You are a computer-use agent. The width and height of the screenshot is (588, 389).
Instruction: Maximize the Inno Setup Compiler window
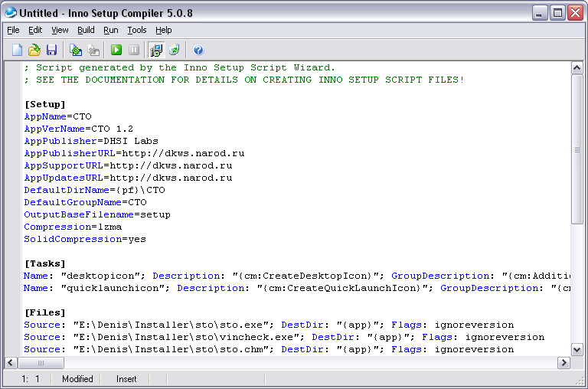[557, 13]
